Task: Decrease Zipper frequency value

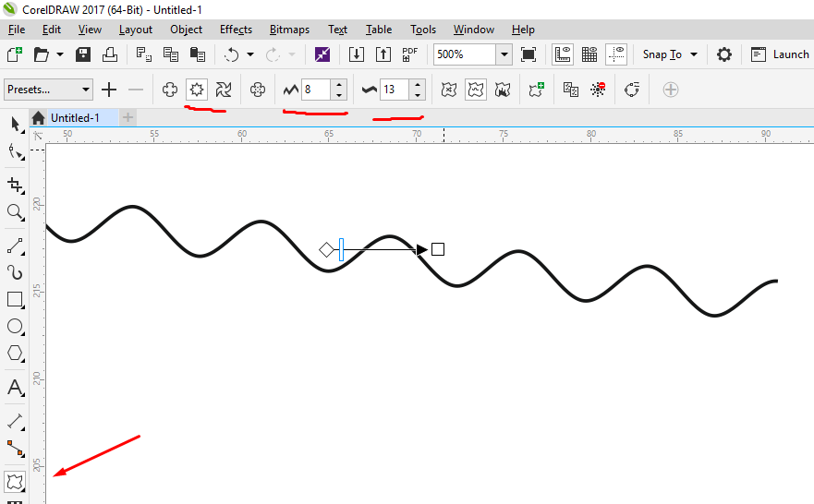Action: coord(418,95)
